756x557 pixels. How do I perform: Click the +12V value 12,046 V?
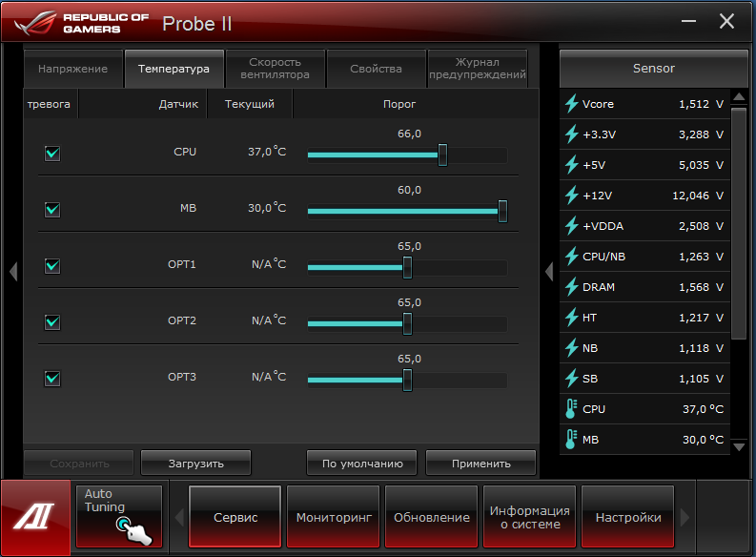tap(698, 196)
